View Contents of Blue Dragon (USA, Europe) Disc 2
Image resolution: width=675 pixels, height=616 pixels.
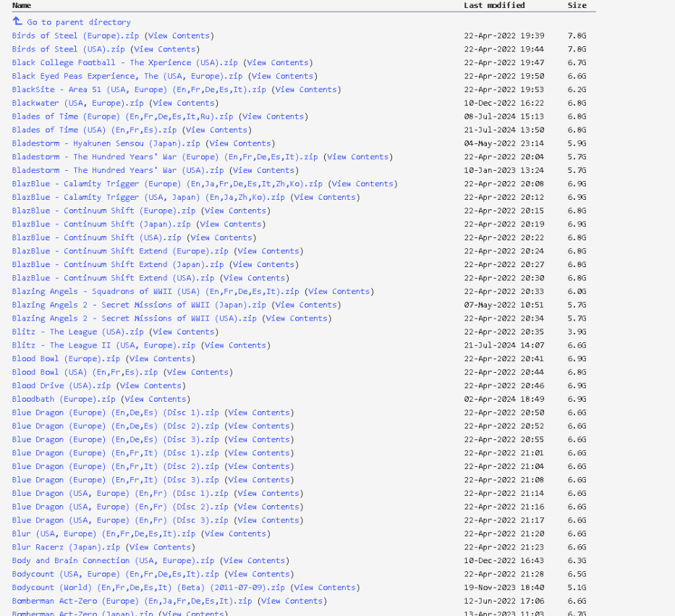pos(268,507)
